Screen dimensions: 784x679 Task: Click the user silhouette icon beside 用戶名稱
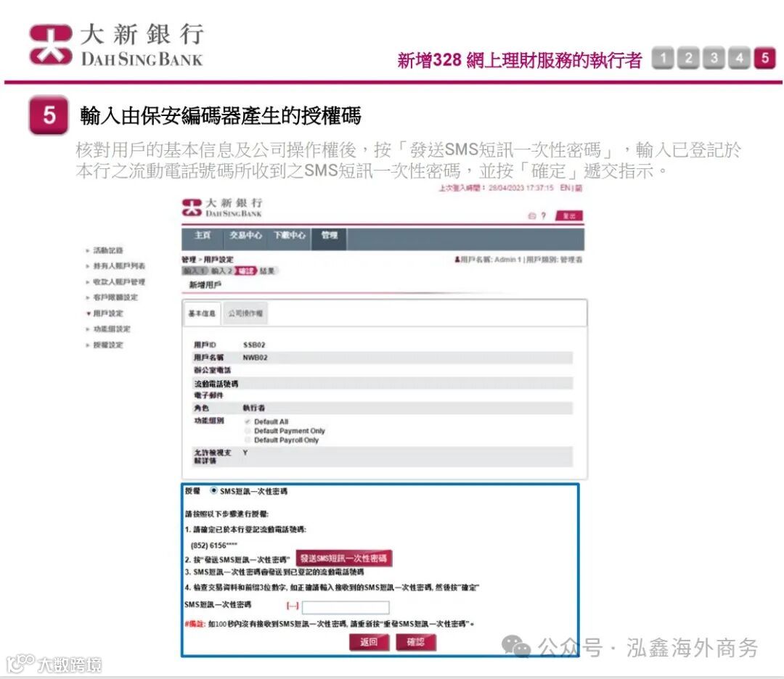[x=457, y=260]
